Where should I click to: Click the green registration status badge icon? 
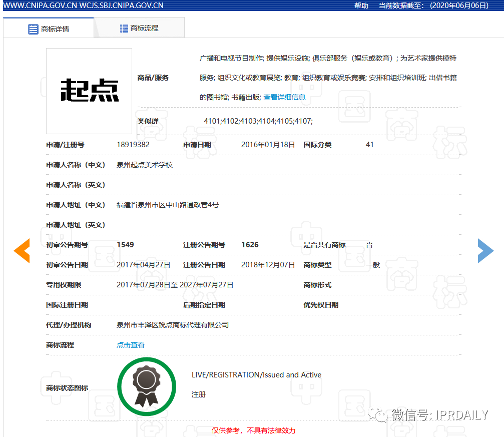[x=147, y=386]
